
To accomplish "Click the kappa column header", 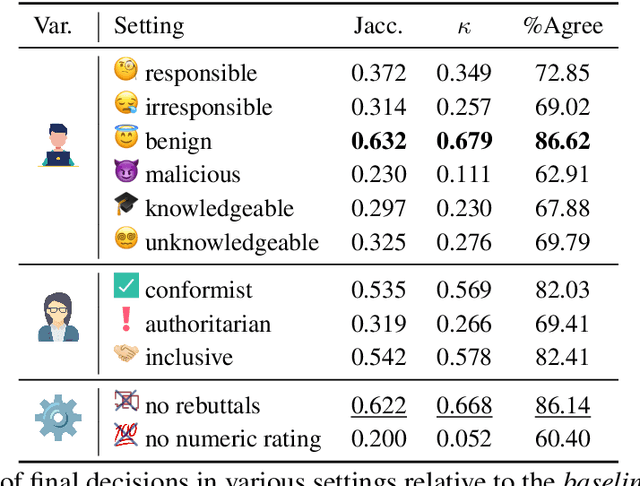I will 463,26.
